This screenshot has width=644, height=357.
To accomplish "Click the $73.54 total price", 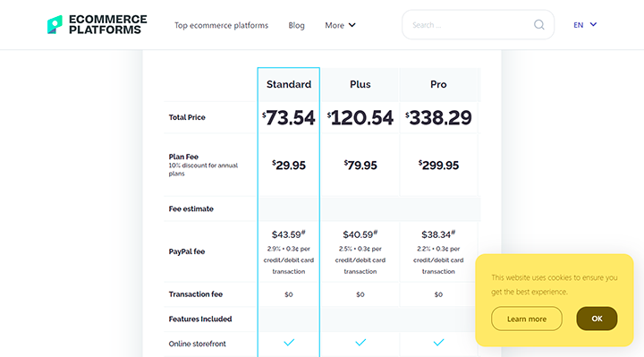I will [289, 118].
